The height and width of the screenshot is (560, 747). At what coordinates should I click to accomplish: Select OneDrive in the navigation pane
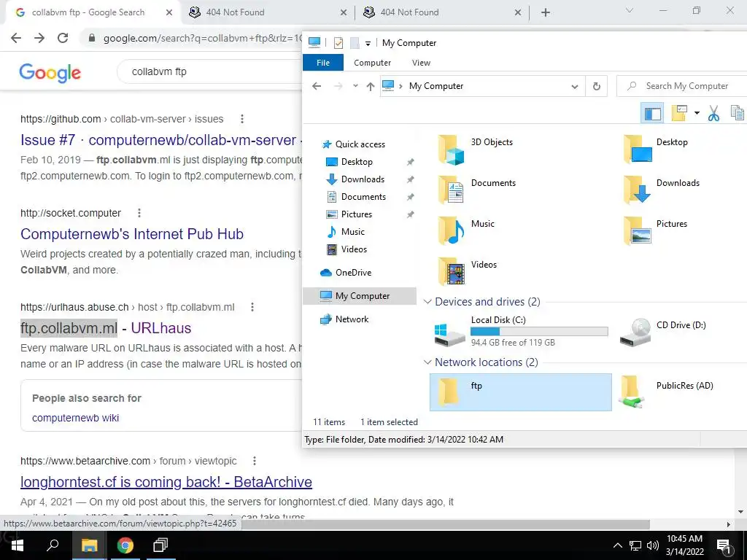[352, 273]
